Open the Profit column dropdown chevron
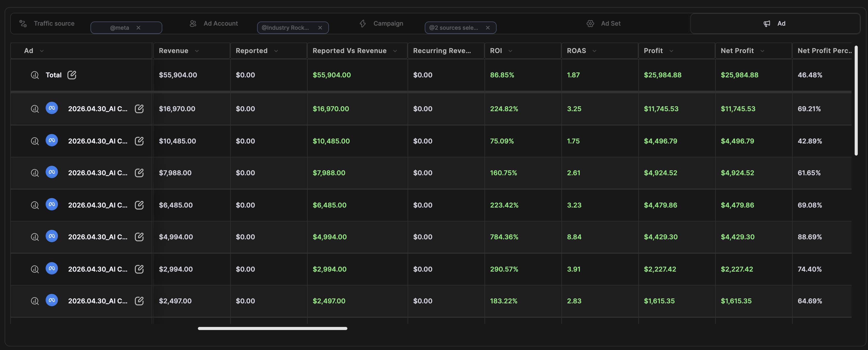Viewport: 868px width, 350px height. [x=671, y=51]
